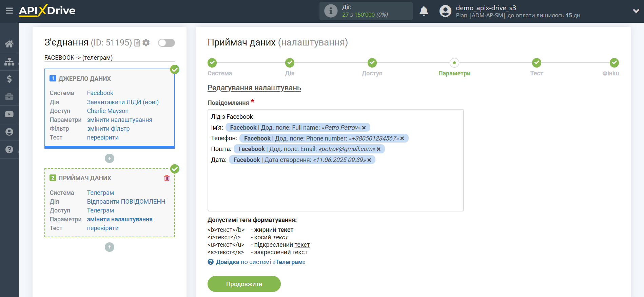Click Charlie Mayson access link

tap(108, 111)
